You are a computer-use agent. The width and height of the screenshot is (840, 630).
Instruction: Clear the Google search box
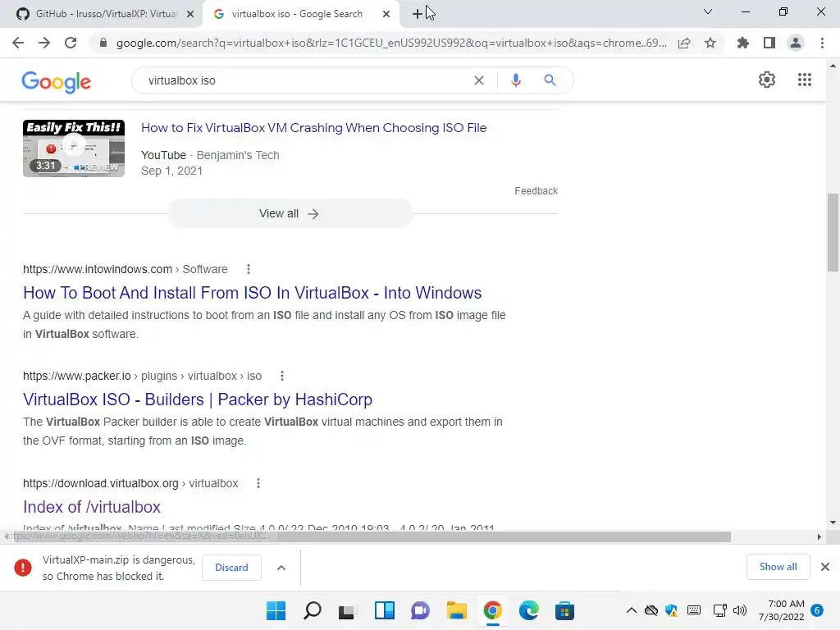[x=479, y=80]
